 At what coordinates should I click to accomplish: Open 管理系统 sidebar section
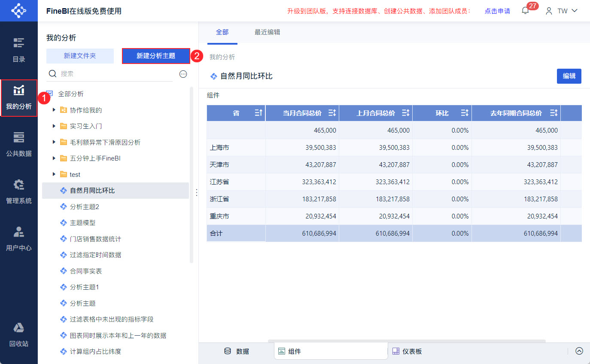point(19,192)
